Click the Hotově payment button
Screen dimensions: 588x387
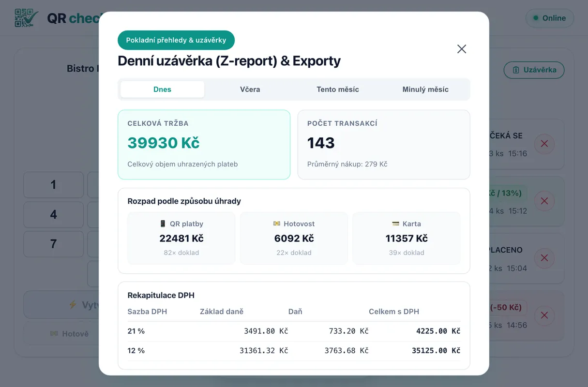click(61, 334)
